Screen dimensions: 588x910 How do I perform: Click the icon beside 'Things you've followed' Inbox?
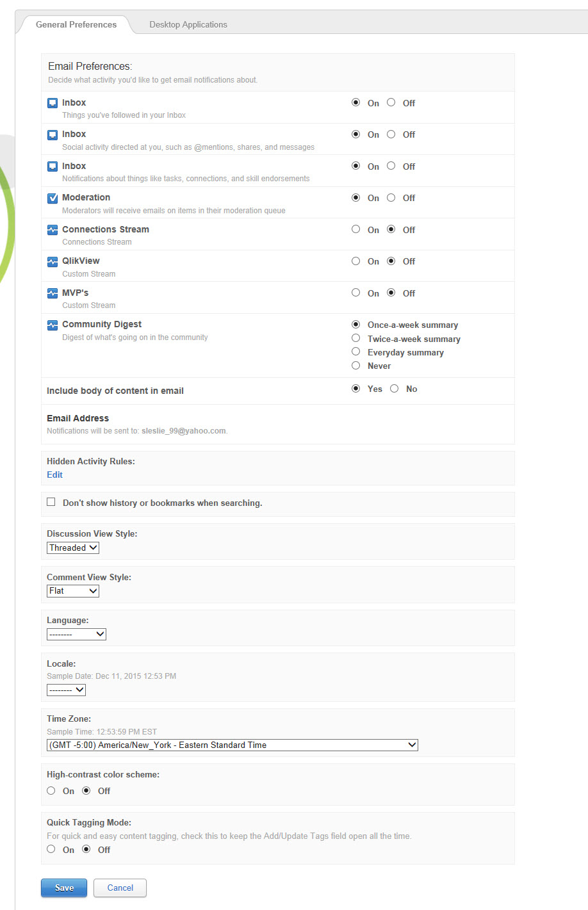(x=53, y=103)
